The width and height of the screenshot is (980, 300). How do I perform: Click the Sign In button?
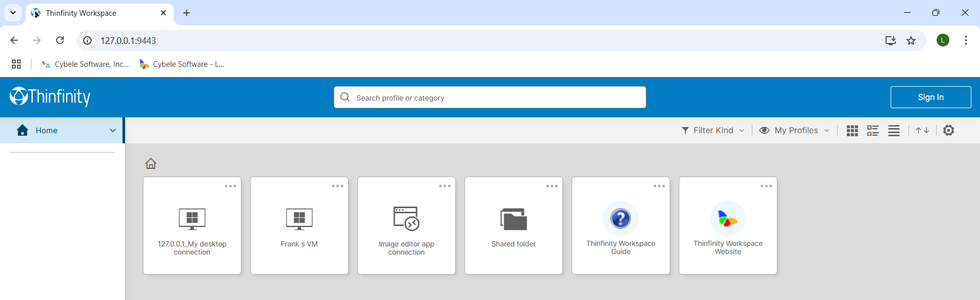tap(930, 97)
